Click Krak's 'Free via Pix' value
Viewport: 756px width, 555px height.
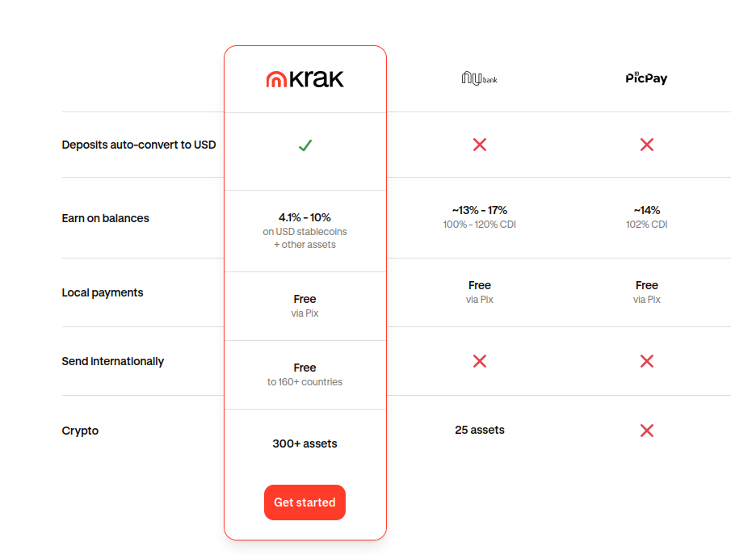[304, 305]
